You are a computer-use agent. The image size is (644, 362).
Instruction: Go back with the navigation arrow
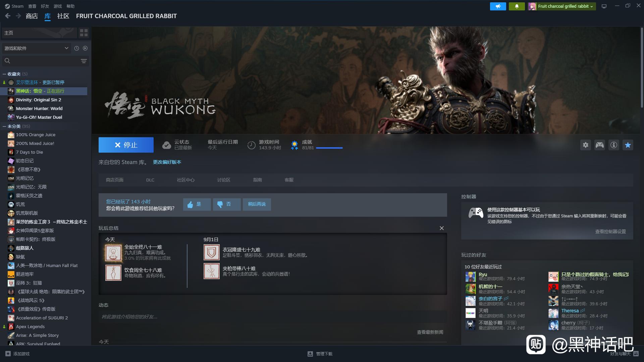(x=8, y=16)
